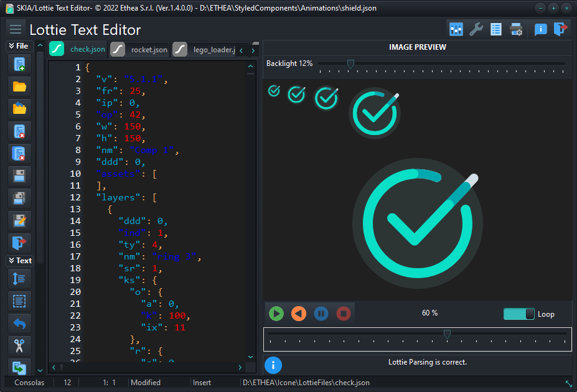Collapse the Text section
Screen dimensions: 577x392
tap(19, 261)
